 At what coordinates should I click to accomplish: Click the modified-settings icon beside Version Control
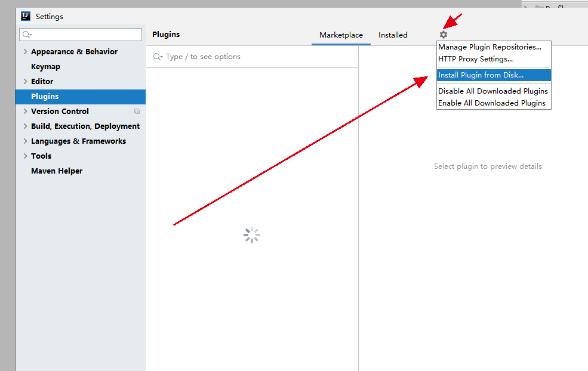pyautogui.click(x=136, y=111)
